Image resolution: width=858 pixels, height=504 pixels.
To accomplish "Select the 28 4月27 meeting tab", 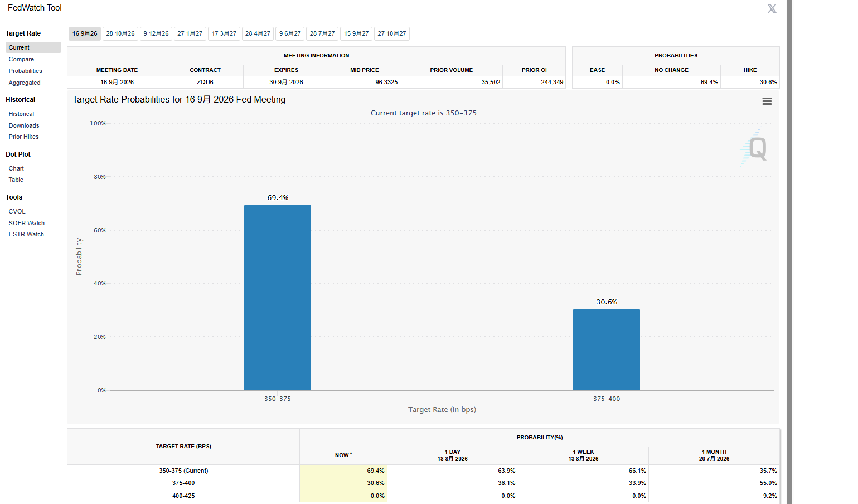I will [x=258, y=34].
